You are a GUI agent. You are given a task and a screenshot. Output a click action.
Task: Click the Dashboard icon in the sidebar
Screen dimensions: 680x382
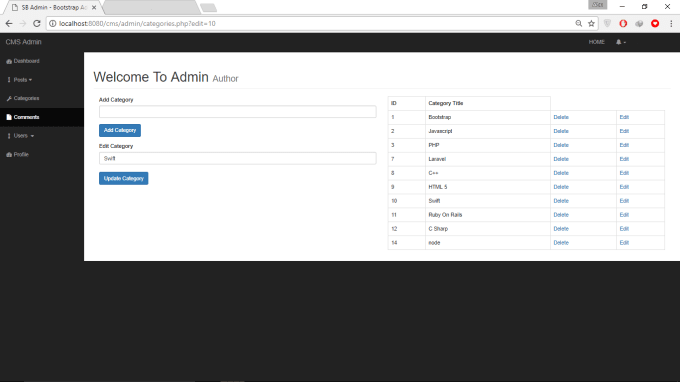pyautogui.click(x=9, y=61)
